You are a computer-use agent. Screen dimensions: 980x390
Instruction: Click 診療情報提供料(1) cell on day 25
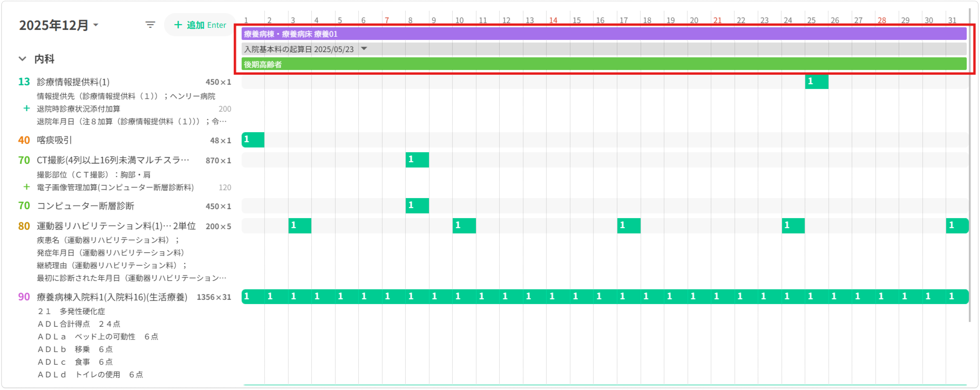point(816,82)
